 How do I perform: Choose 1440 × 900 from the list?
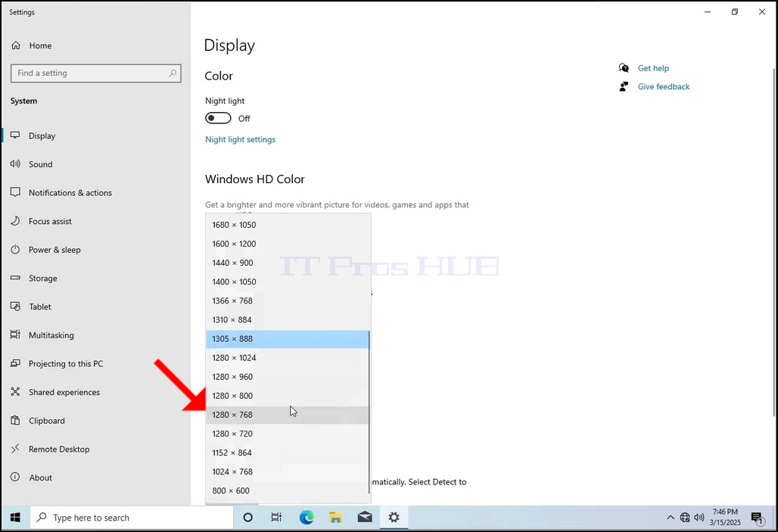tap(288, 263)
